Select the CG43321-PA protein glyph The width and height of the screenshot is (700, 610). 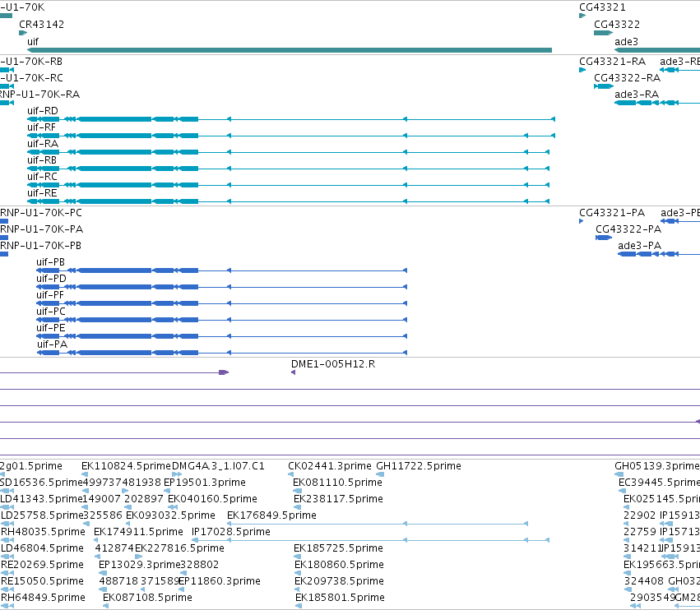pos(582,221)
